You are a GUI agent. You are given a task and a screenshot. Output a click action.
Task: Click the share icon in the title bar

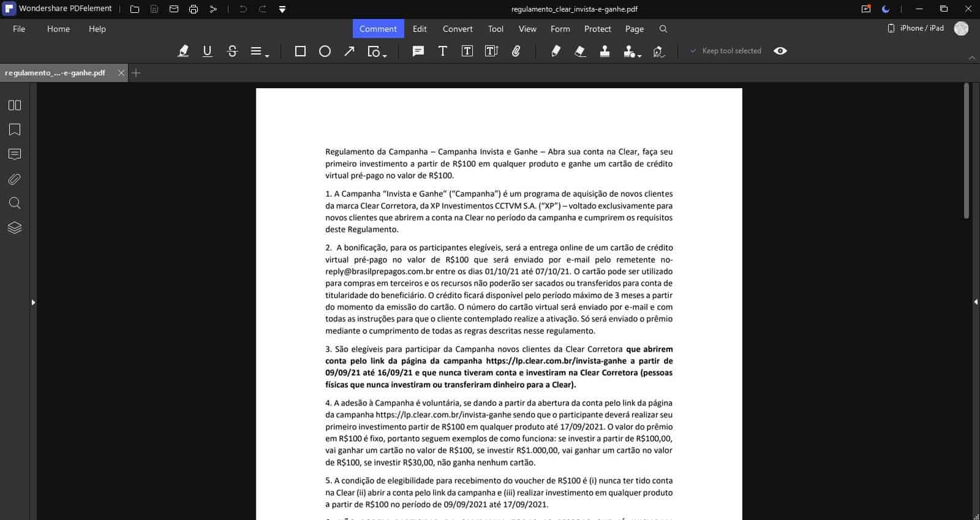coord(213,9)
